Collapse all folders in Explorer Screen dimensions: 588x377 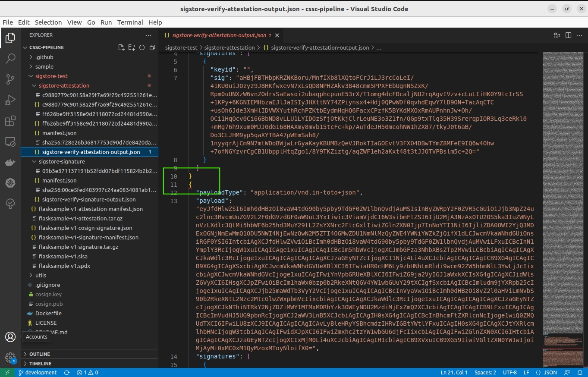point(152,47)
